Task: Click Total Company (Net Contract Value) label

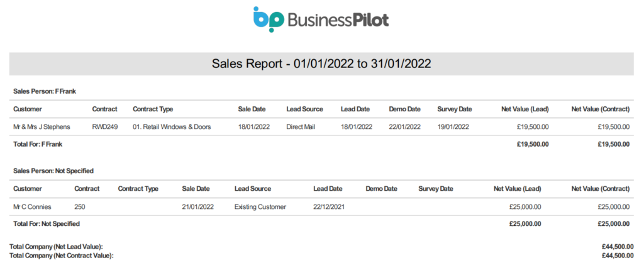Action: click(x=62, y=255)
